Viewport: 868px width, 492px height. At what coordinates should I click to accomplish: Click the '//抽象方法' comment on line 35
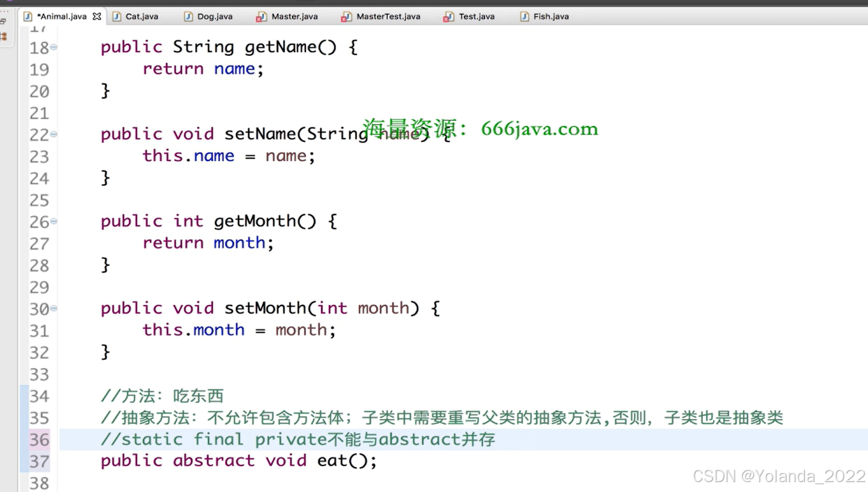(442, 418)
